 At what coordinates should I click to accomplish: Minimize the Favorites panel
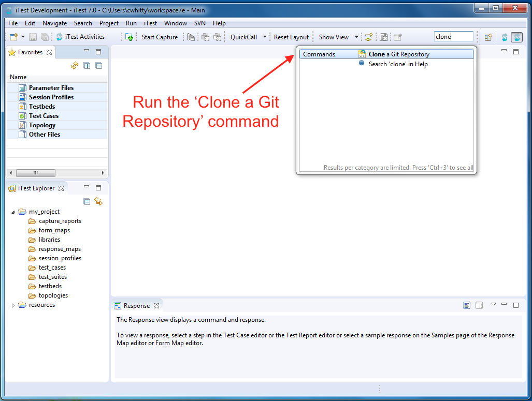[87, 51]
